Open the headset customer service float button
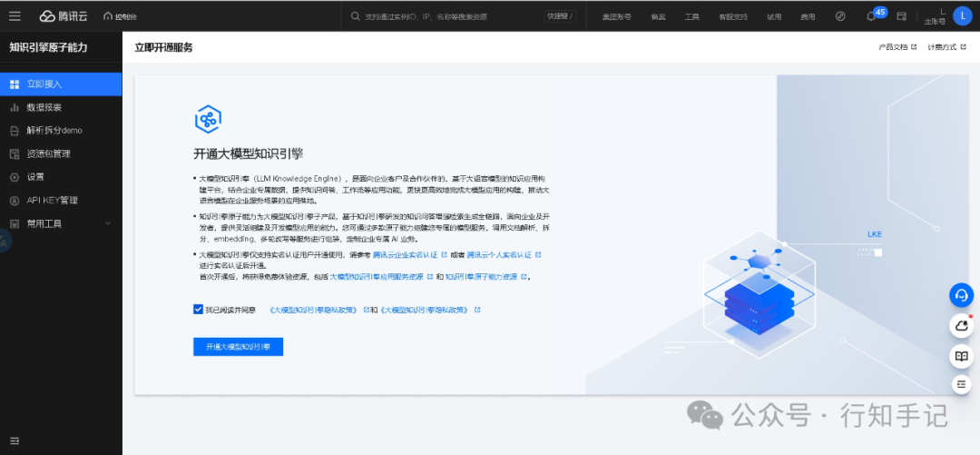Image resolution: width=980 pixels, height=455 pixels. [961, 295]
